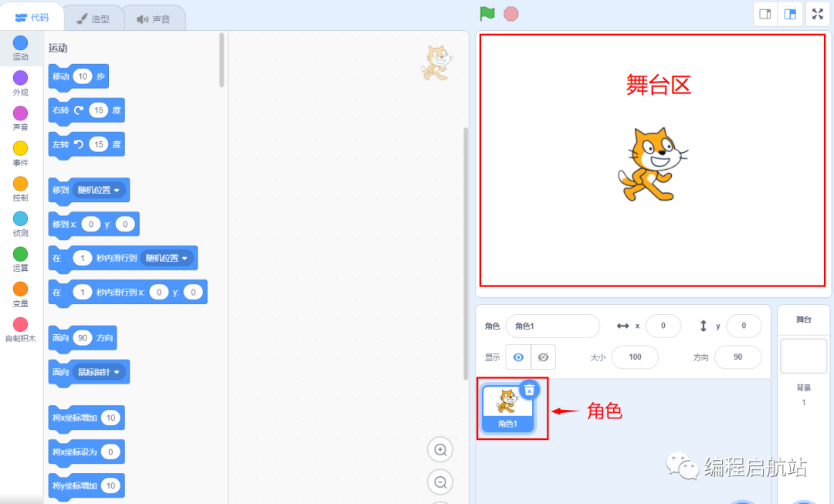Select the 运算 block category
This screenshot has height=504, width=834.
[20, 259]
